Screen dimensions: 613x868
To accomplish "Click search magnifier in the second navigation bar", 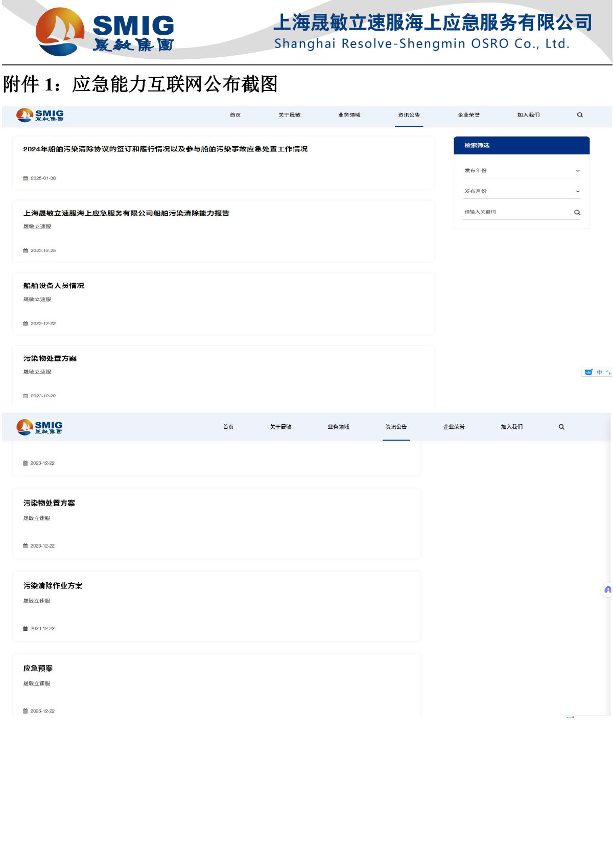I will tap(561, 427).
